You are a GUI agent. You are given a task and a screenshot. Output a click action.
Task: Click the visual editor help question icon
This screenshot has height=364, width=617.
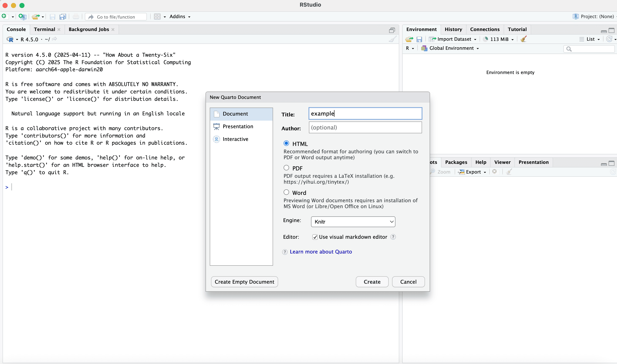coord(393,237)
